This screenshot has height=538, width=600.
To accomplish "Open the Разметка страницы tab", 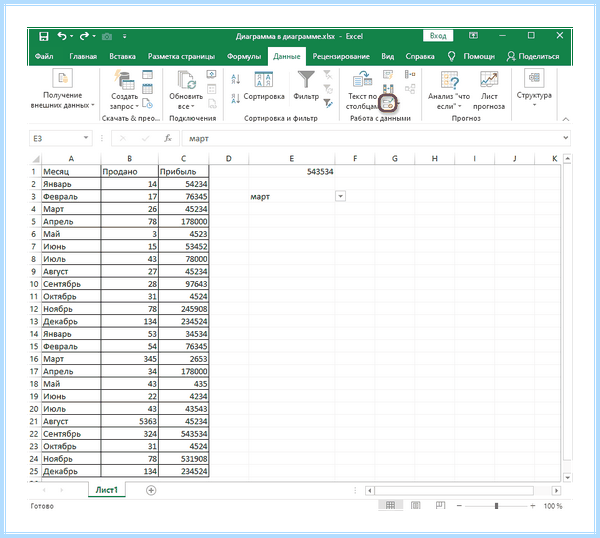I will [x=181, y=57].
